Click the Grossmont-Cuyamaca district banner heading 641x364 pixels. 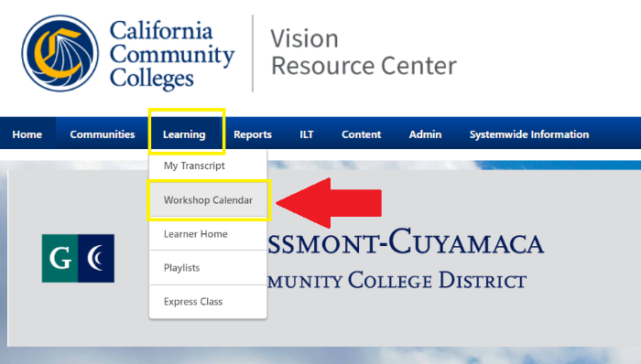click(x=406, y=258)
